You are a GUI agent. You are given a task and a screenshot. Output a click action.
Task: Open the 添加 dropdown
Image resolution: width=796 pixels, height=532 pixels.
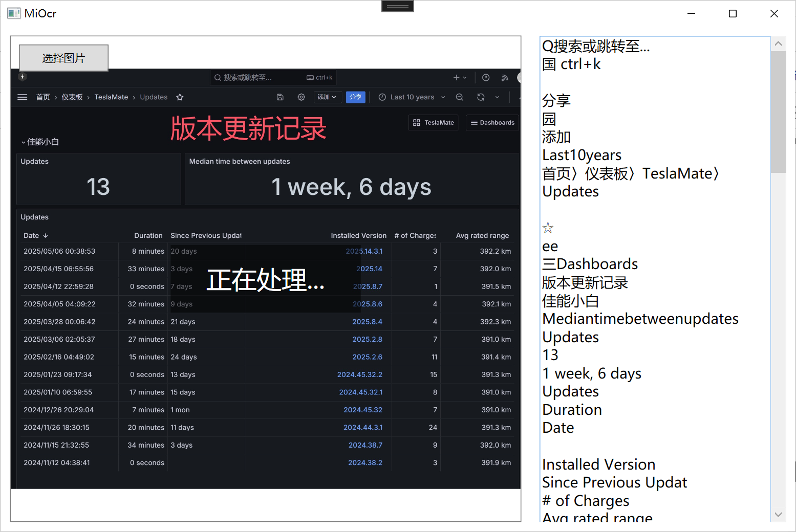pos(328,97)
